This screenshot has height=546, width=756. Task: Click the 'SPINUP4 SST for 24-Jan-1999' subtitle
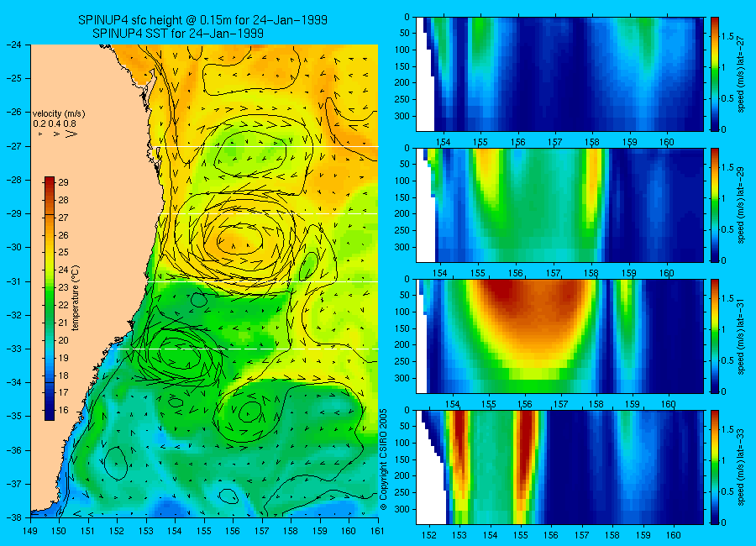178,34
